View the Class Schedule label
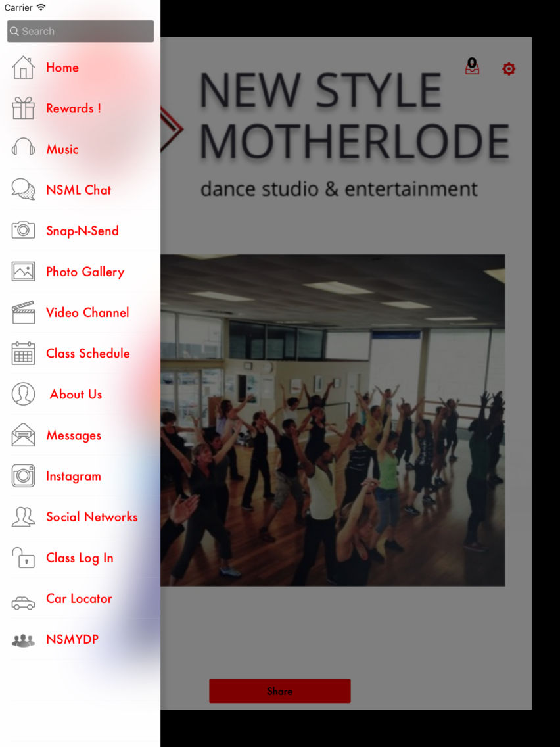This screenshot has width=560, height=747. [88, 354]
